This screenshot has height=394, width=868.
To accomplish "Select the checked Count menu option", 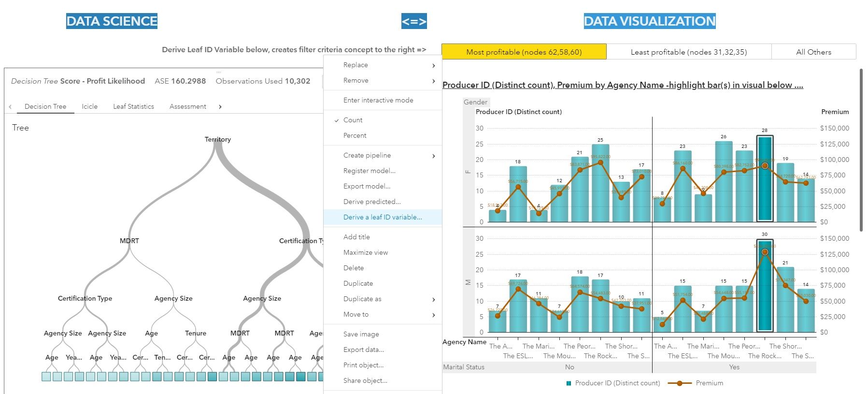I will pyautogui.click(x=353, y=120).
